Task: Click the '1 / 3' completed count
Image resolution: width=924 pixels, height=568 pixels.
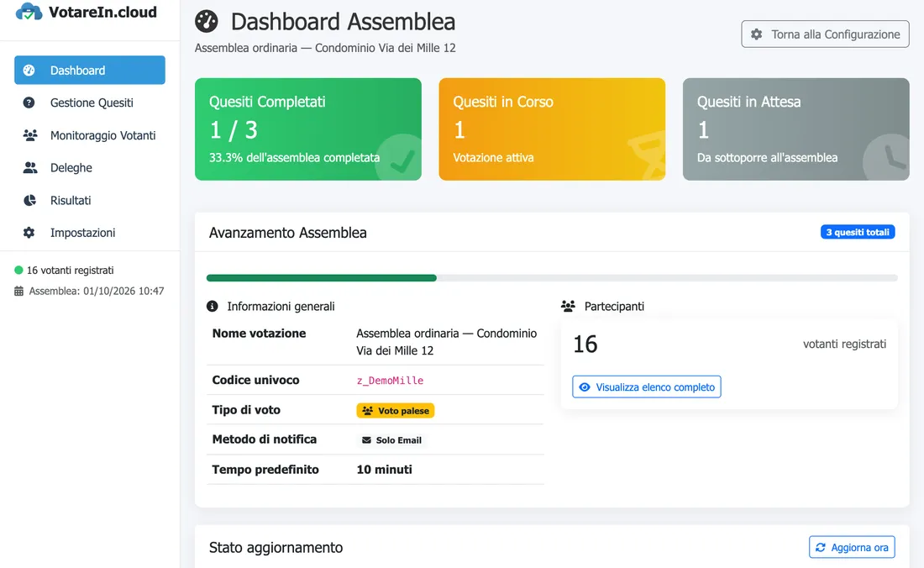Action: click(x=234, y=130)
